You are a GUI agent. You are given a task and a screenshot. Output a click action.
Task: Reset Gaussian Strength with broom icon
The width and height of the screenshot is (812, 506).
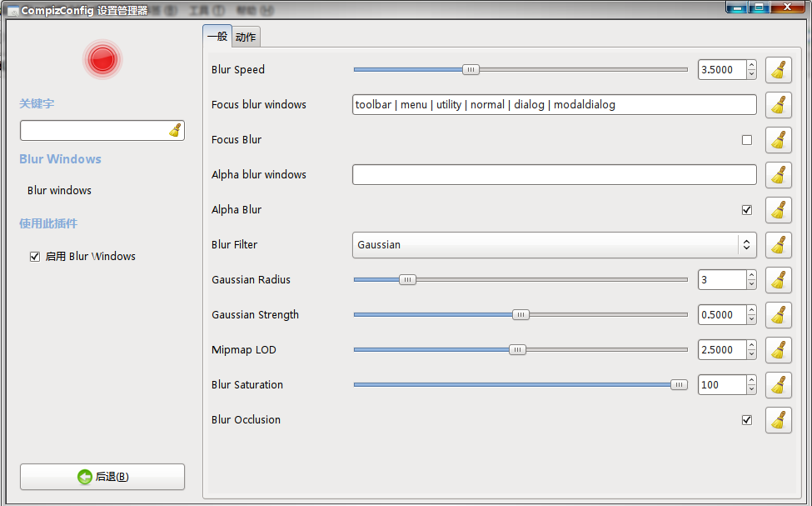coord(779,315)
